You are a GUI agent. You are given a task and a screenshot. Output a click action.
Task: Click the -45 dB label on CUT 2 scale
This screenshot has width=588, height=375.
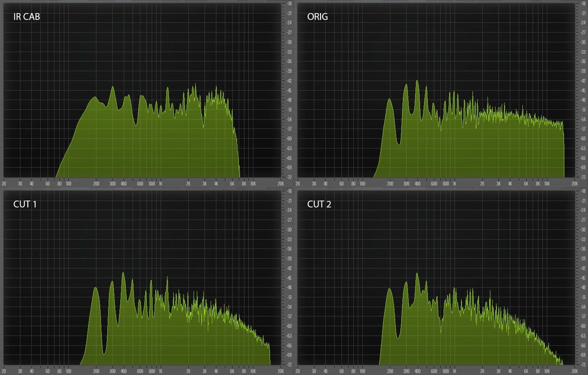pos(583,277)
